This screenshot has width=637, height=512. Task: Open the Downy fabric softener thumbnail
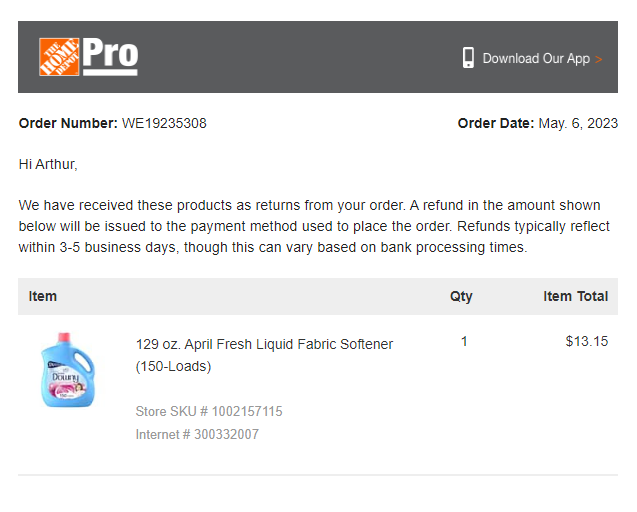[67, 369]
